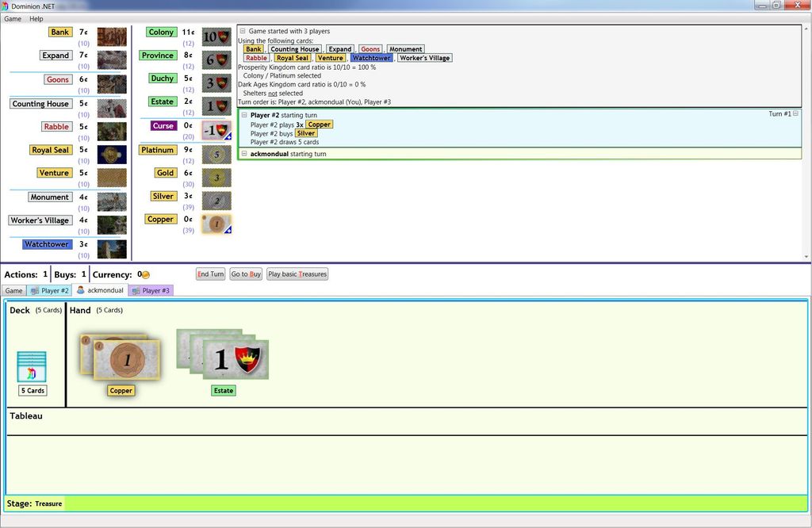Click the Venture supply label
This screenshot has width=812, height=528.
tap(54, 173)
